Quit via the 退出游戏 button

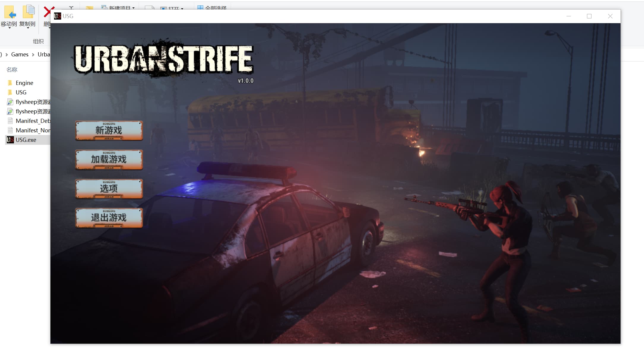click(109, 218)
